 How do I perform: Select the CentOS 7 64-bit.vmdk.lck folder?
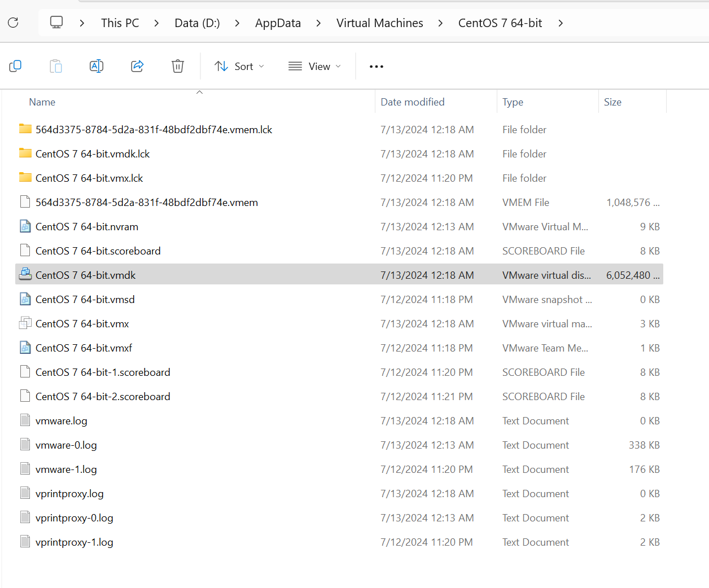[x=93, y=154]
